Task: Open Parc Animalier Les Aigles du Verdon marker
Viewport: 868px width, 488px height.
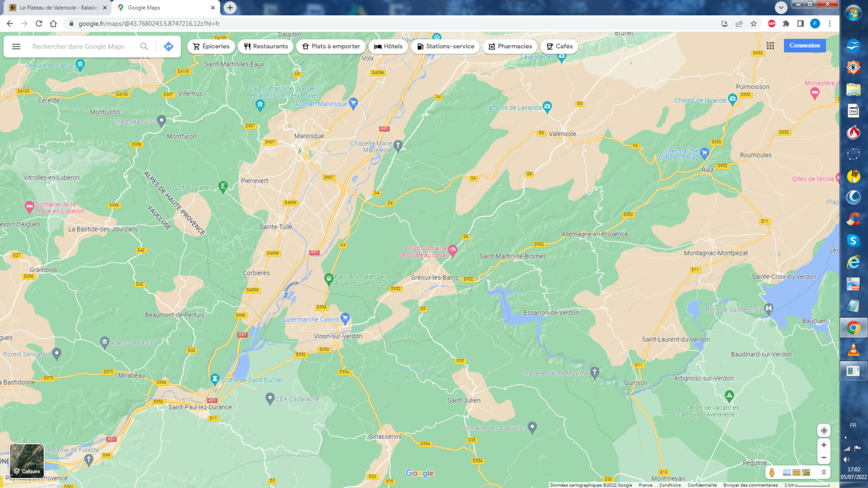Action: pyautogui.click(x=328, y=278)
